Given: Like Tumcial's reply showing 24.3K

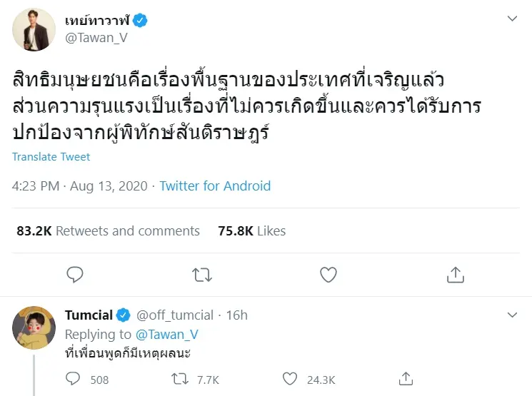Looking at the screenshot, I should [x=290, y=379].
